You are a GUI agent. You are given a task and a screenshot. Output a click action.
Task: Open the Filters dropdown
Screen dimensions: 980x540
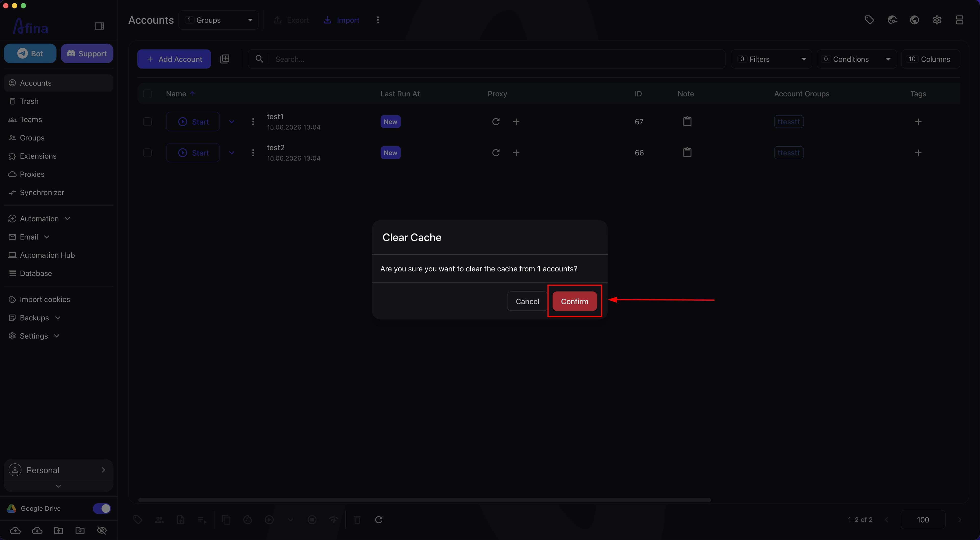coord(771,59)
